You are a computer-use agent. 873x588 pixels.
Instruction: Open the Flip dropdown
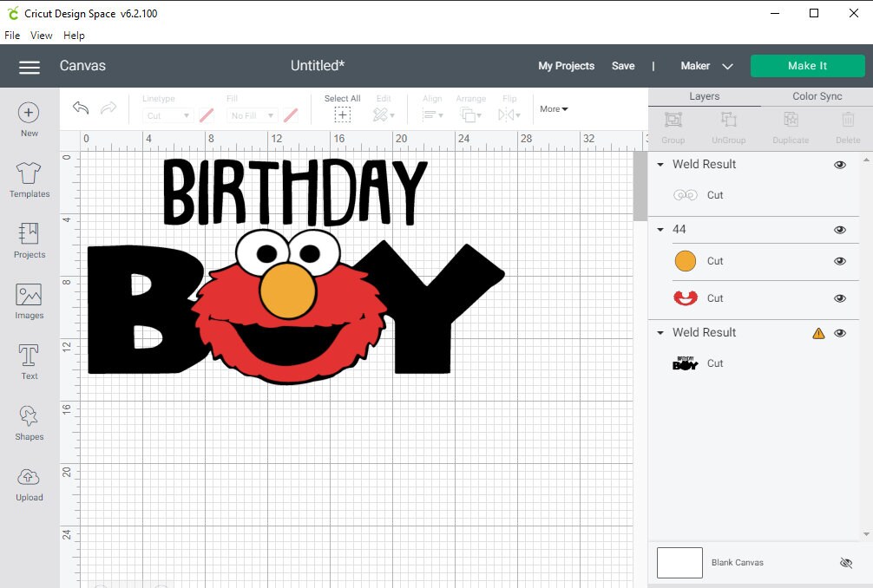point(509,115)
